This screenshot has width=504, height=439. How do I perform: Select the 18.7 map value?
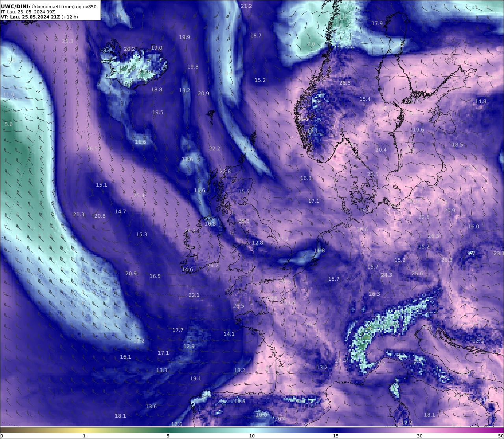pos(256,35)
